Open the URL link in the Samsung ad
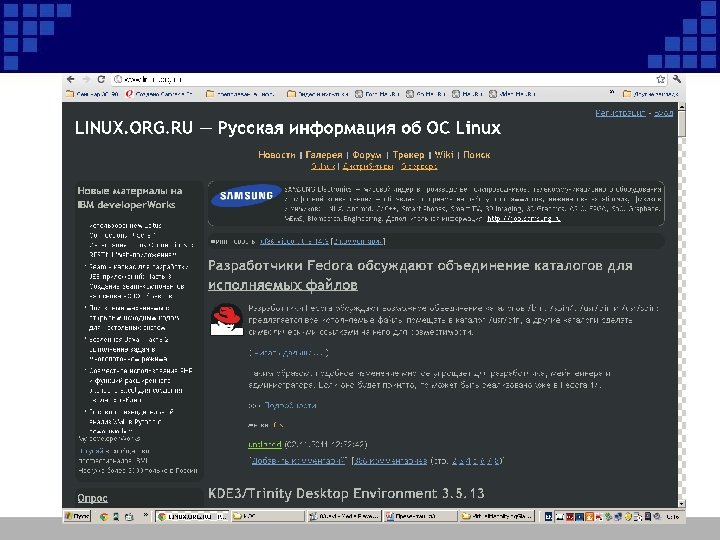Viewport: 720px width, 540px height. [x=523, y=219]
